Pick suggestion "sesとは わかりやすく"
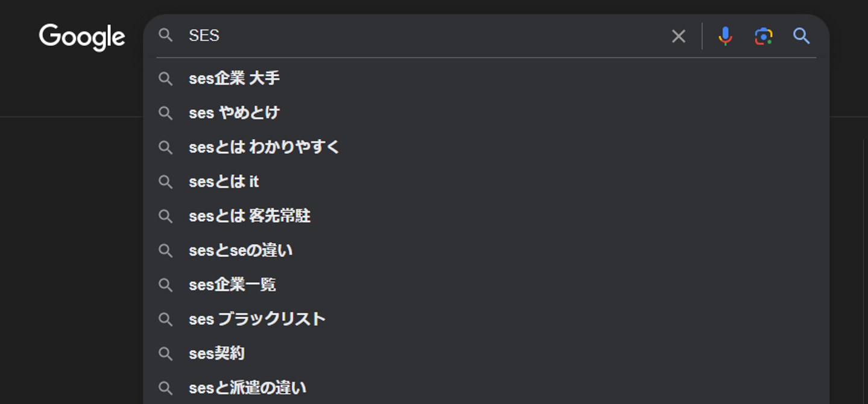Screen dimensions: 868x404 (x=264, y=147)
